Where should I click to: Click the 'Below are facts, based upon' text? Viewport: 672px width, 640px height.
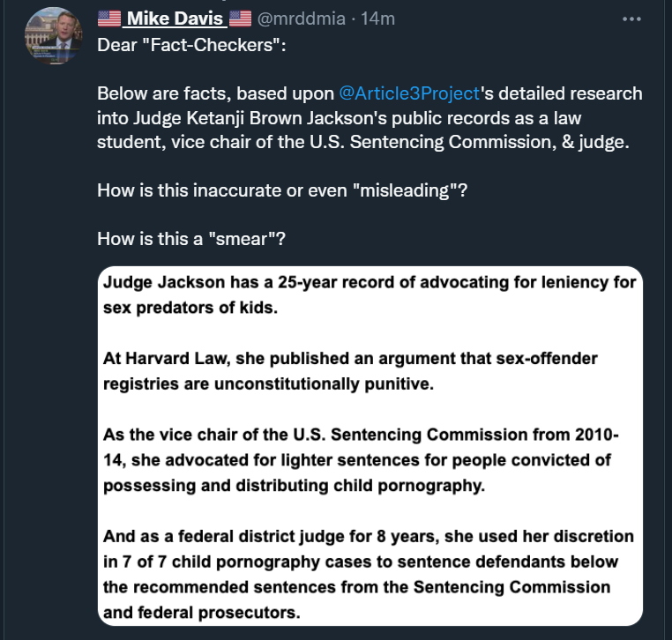(215, 94)
